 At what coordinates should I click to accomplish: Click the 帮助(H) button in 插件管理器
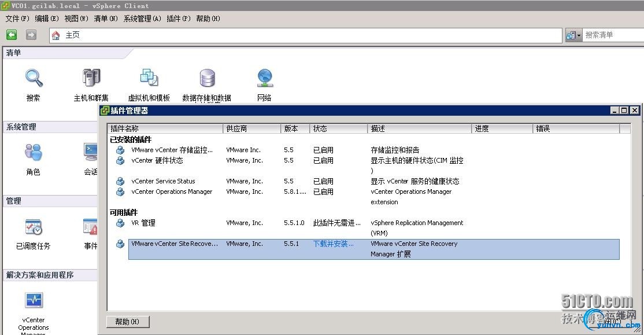click(128, 322)
